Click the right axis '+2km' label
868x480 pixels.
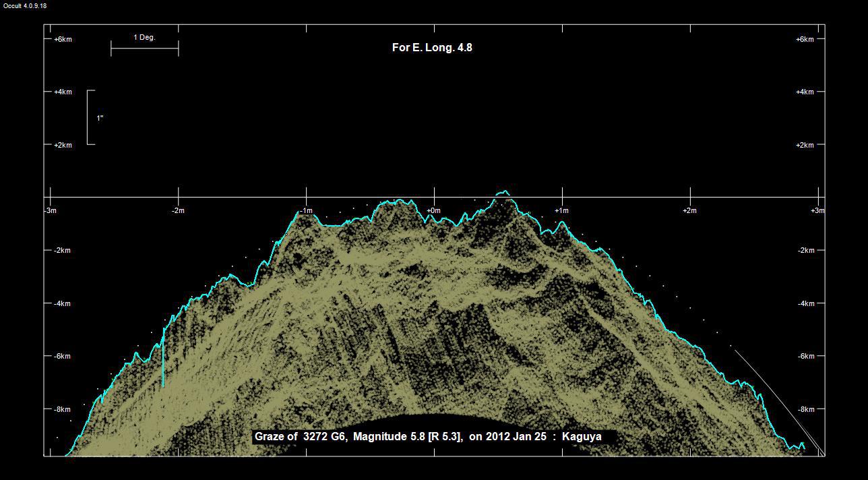point(805,145)
